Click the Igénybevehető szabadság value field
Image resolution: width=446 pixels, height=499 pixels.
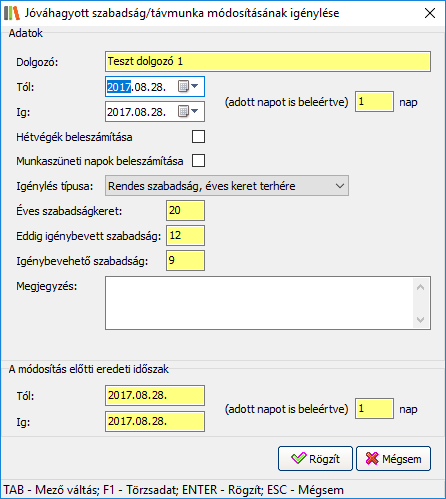(185, 260)
